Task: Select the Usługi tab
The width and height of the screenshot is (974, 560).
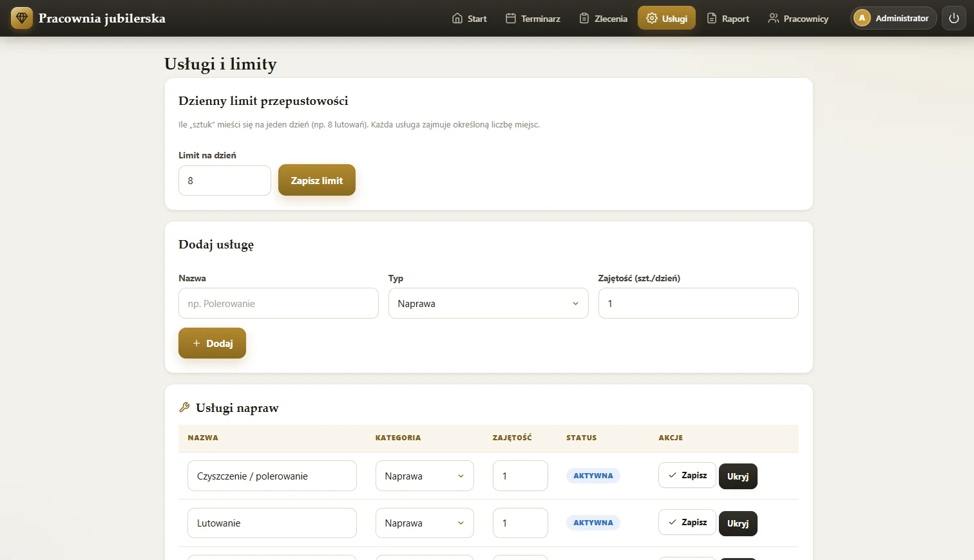Action: (667, 18)
